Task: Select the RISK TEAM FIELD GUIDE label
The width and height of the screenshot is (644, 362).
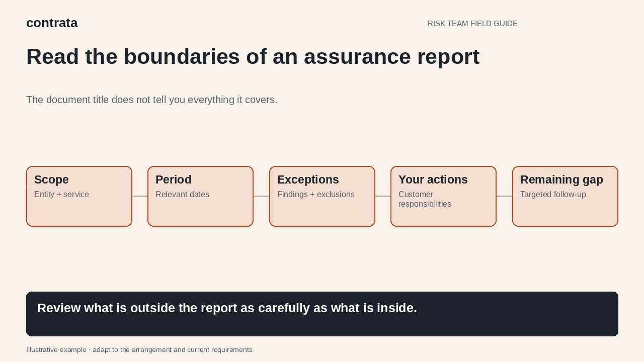Action: click(x=472, y=24)
